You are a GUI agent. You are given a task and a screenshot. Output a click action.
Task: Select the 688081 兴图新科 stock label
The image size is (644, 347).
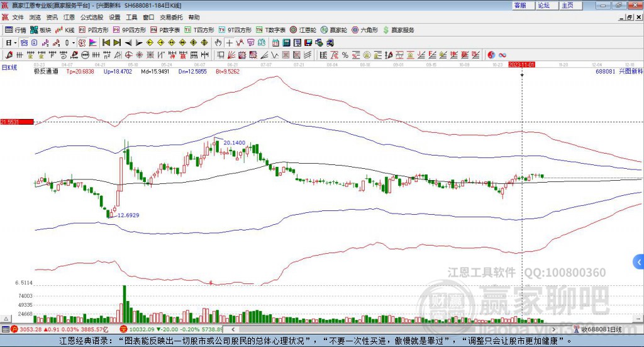tap(619, 72)
